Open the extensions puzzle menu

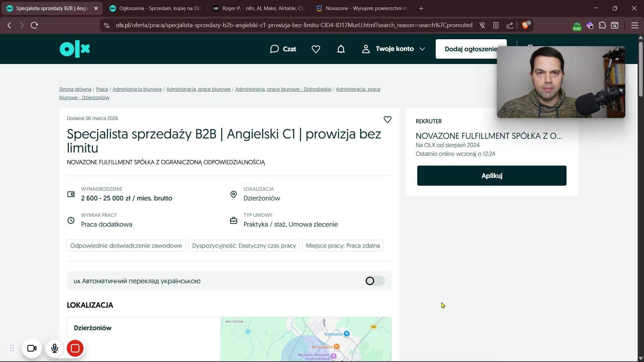tap(602, 25)
